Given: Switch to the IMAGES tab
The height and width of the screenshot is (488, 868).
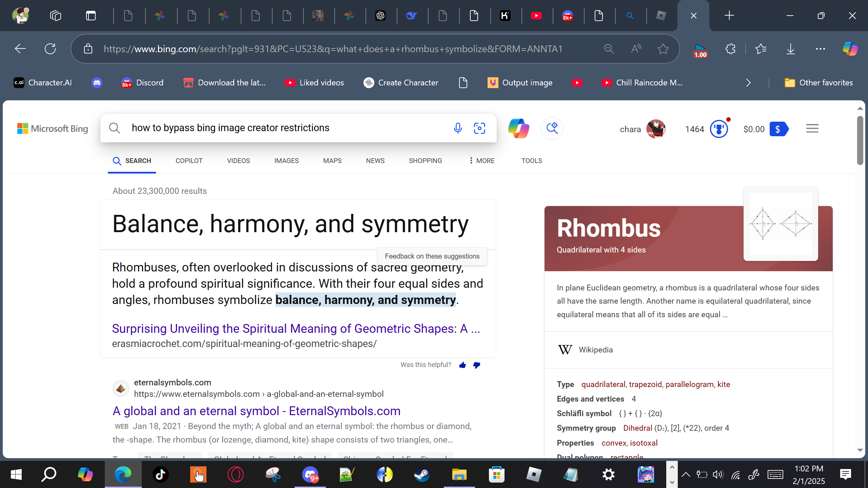Looking at the screenshot, I should pyautogui.click(x=286, y=161).
